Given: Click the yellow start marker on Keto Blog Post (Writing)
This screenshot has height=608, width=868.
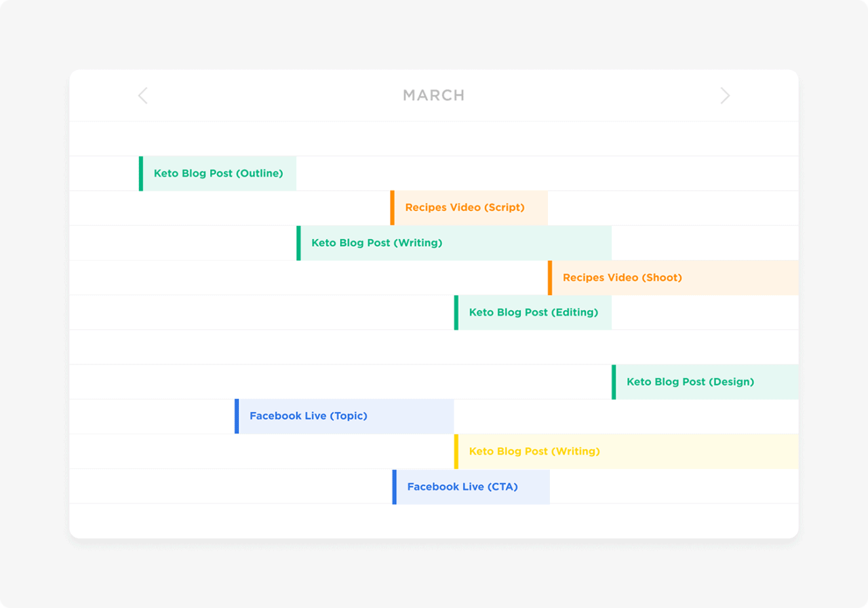Looking at the screenshot, I should pyautogui.click(x=456, y=451).
